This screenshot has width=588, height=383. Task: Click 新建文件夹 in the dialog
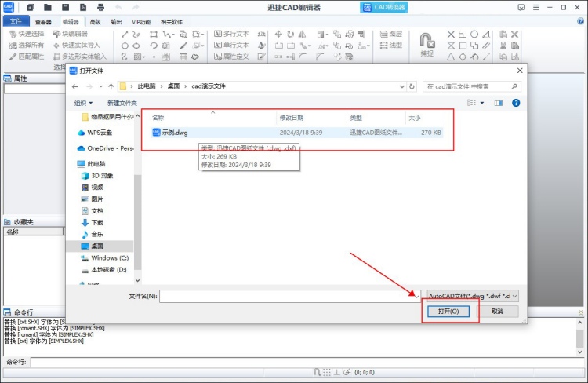tap(122, 103)
